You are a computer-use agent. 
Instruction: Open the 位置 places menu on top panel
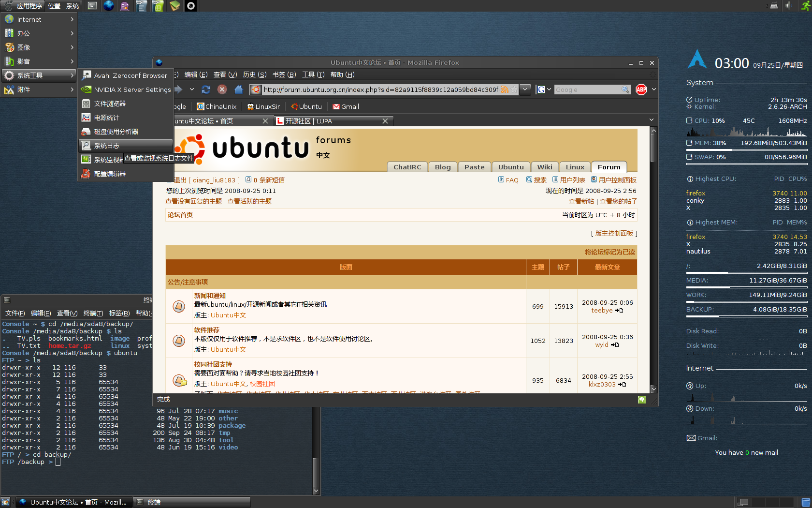54,6
